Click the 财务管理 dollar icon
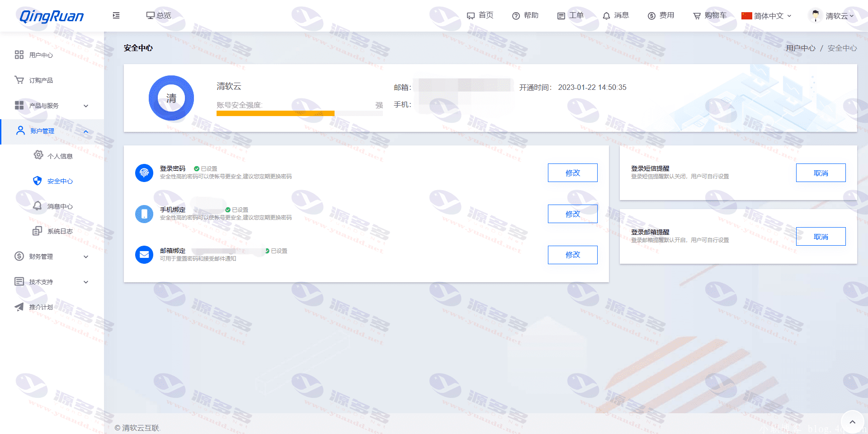868x434 pixels. coord(19,256)
